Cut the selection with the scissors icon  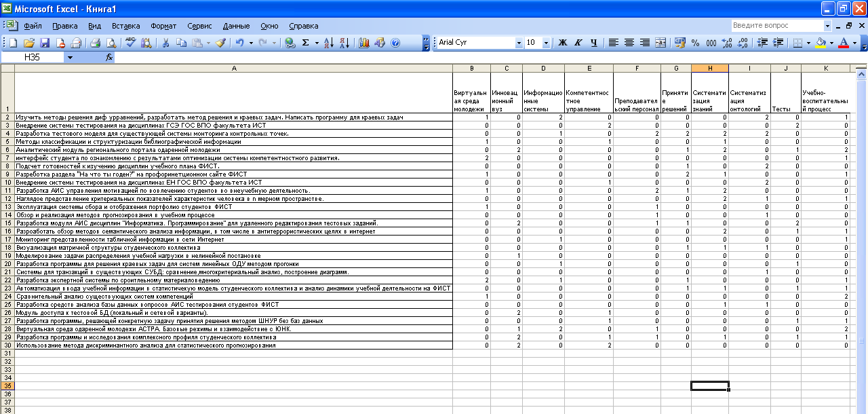coord(165,42)
